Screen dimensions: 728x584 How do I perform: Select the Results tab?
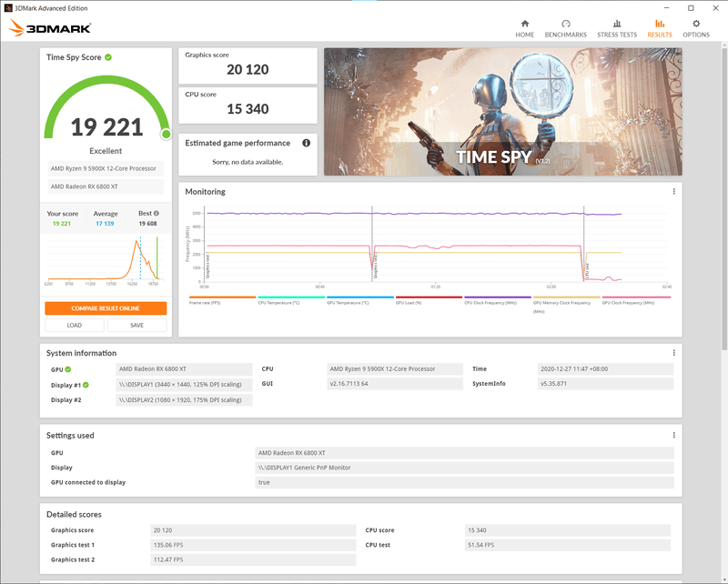(660, 29)
